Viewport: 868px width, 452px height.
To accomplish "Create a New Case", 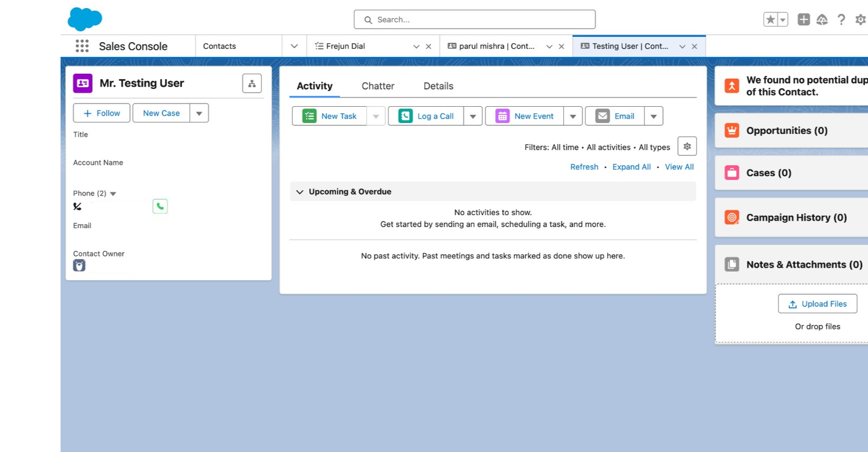I will pyautogui.click(x=161, y=113).
